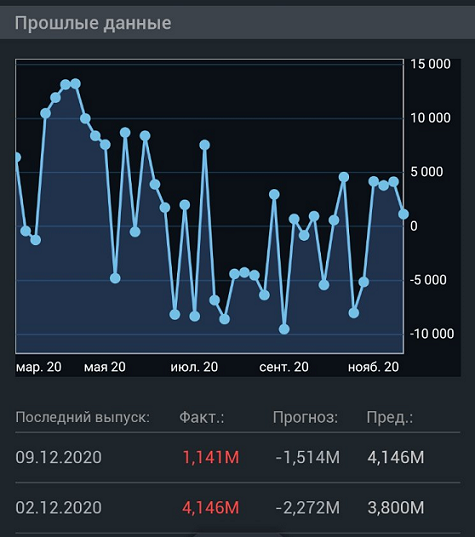Tap the previous value 3,800M
Screen dimensions: 475x537
[x=396, y=508]
